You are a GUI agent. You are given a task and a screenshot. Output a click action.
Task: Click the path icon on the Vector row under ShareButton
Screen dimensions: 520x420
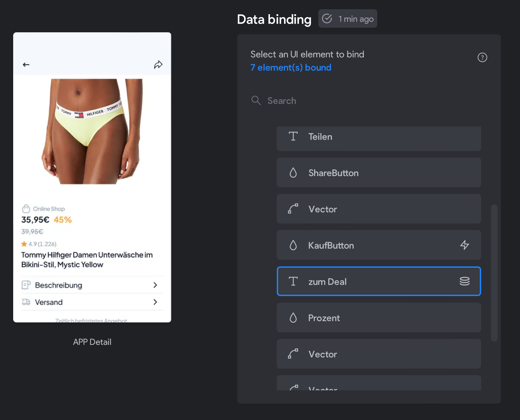[293, 209]
